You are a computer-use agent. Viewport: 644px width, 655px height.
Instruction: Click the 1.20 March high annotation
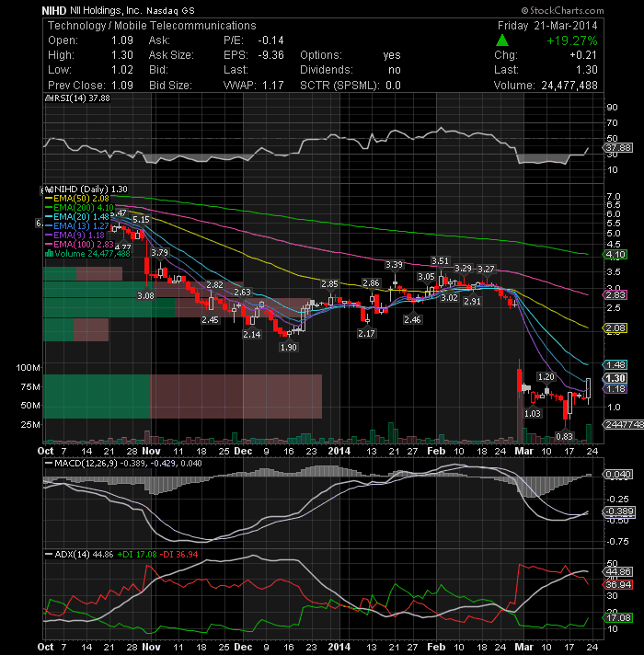tap(546, 377)
